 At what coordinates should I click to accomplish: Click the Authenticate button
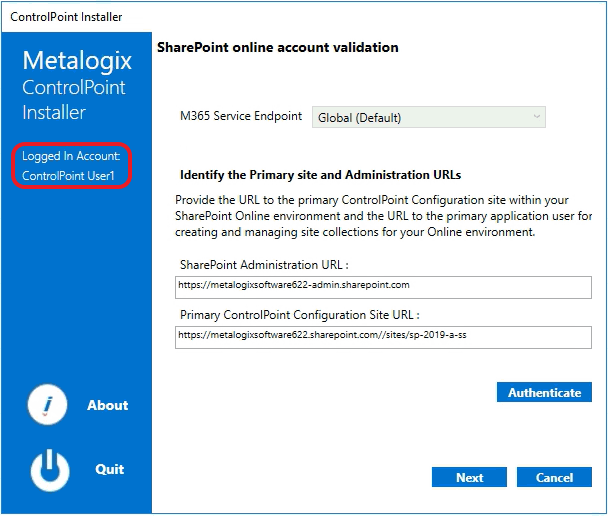point(544,392)
